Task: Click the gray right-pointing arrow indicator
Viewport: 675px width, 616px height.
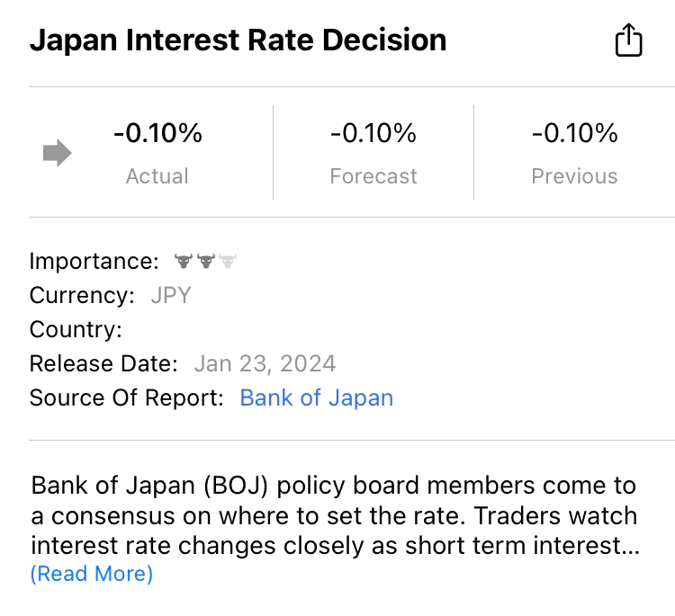Action: [x=58, y=154]
